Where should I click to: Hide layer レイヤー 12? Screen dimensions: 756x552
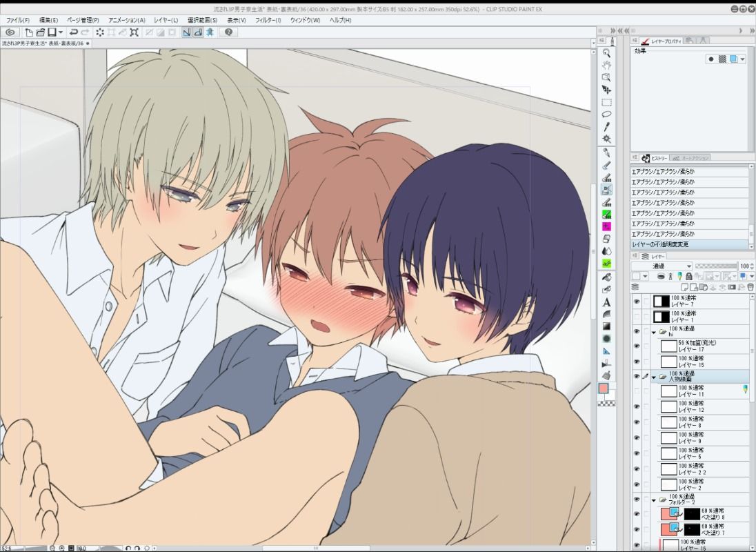(637, 406)
